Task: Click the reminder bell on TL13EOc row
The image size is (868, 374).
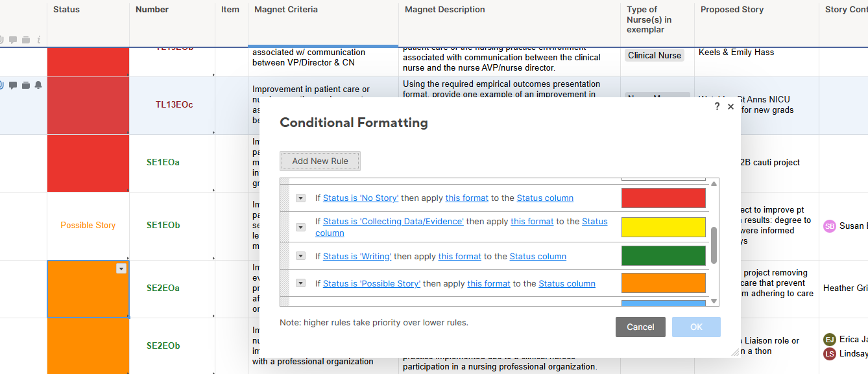Action: pos(38,86)
